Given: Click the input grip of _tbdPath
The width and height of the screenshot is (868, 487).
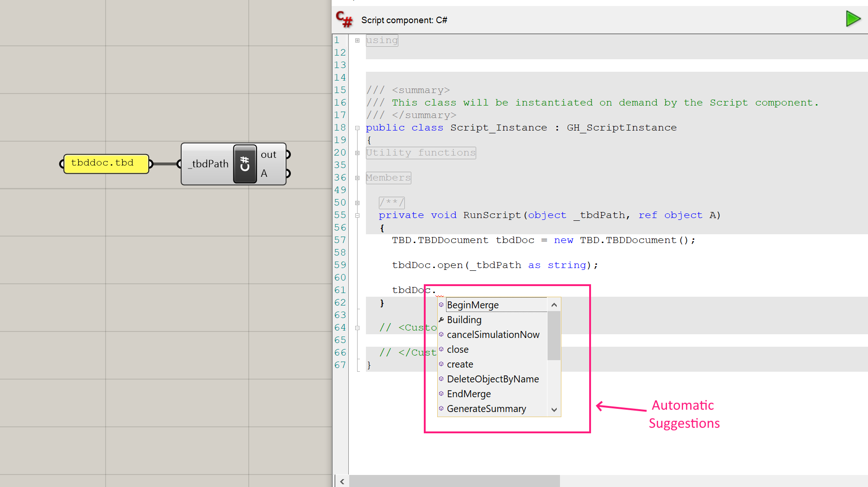Looking at the screenshot, I should [179, 164].
